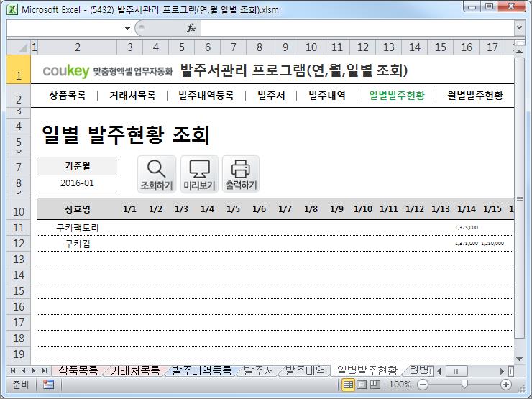Switch to the 발주내역 sheet tab
532x399 pixels.
tap(305, 370)
